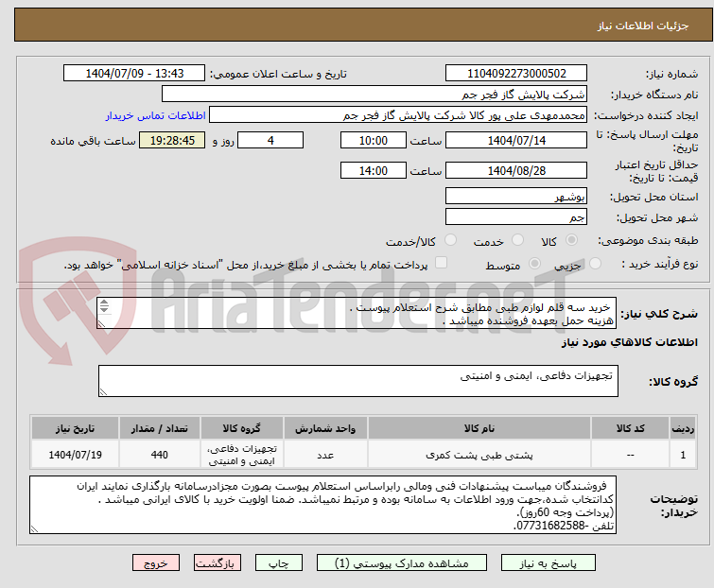Click the delivery province بوشهر field
This screenshot has width=714, height=588.
516,196
